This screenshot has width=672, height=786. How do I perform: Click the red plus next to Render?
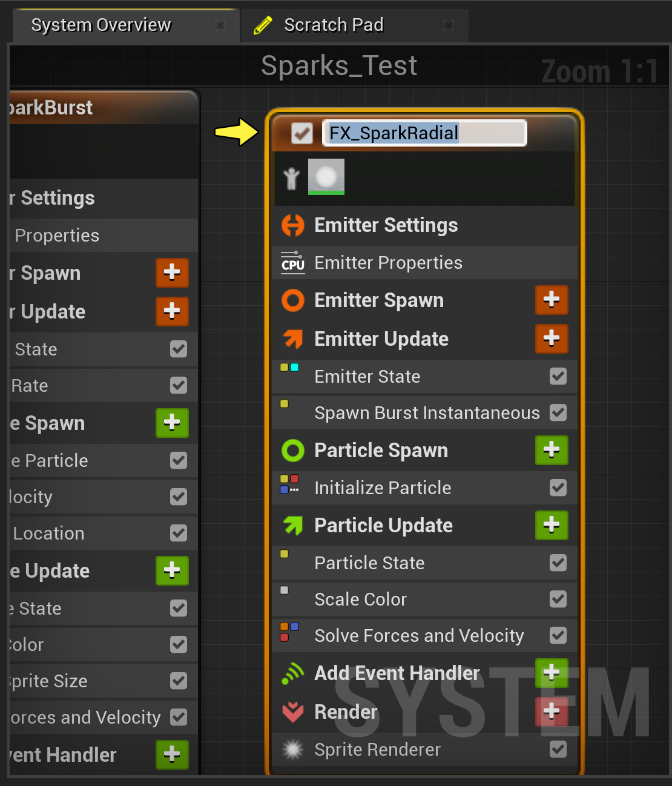point(551,711)
